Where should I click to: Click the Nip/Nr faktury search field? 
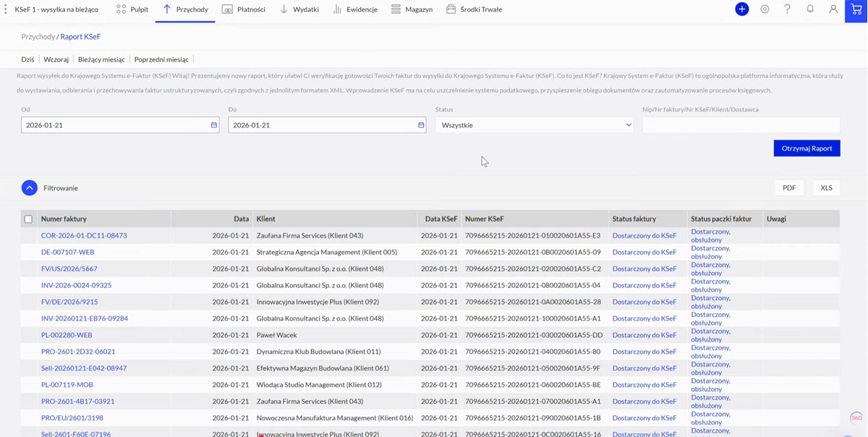(741, 125)
